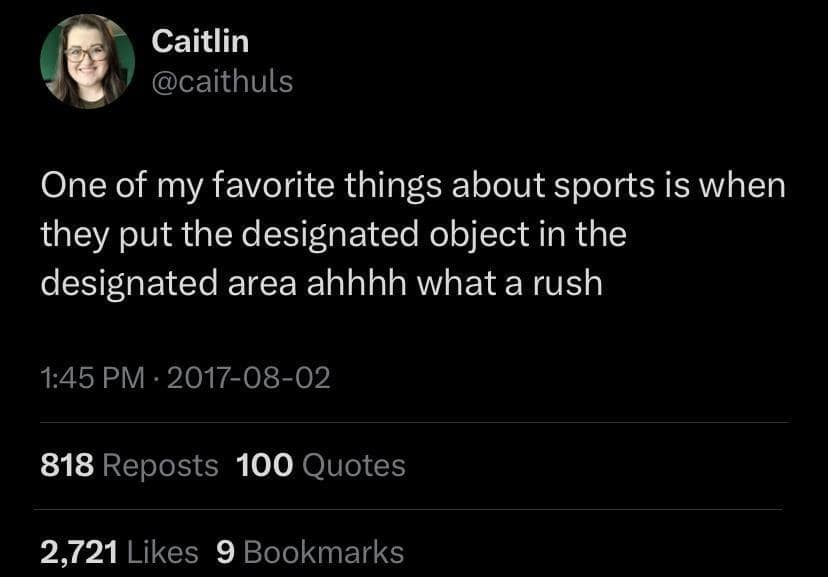Click the 2,721 like count number
828x577 pixels.
click(80, 552)
